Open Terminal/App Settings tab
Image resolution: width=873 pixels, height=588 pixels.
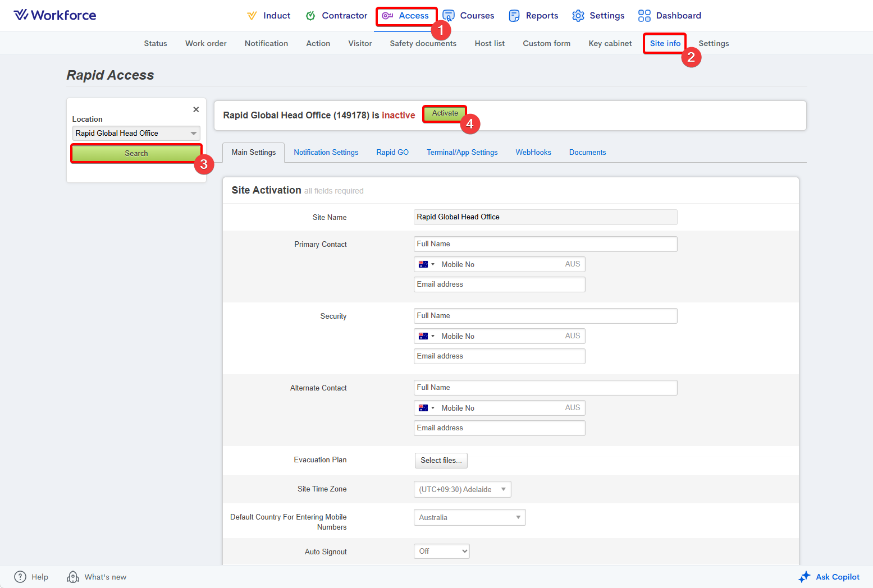pyautogui.click(x=462, y=153)
